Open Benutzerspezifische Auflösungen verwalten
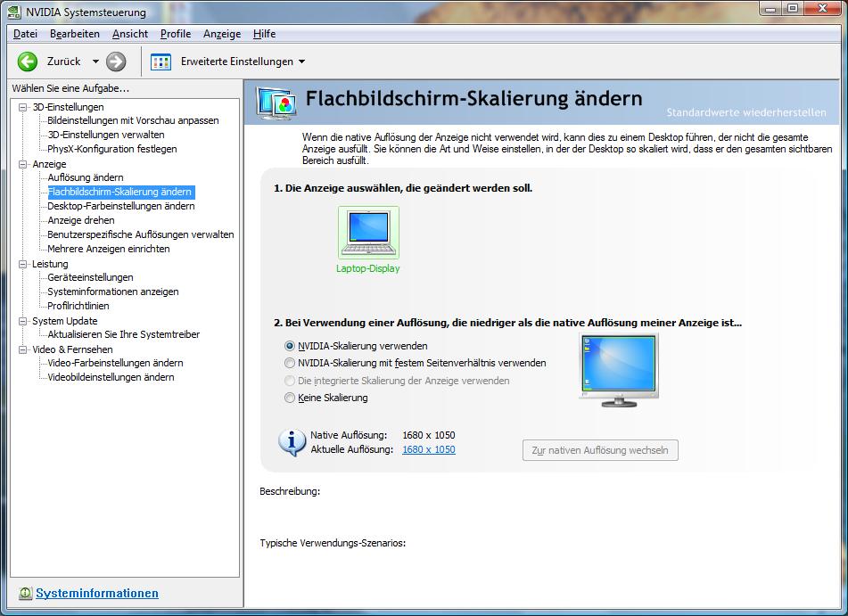 (141, 234)
